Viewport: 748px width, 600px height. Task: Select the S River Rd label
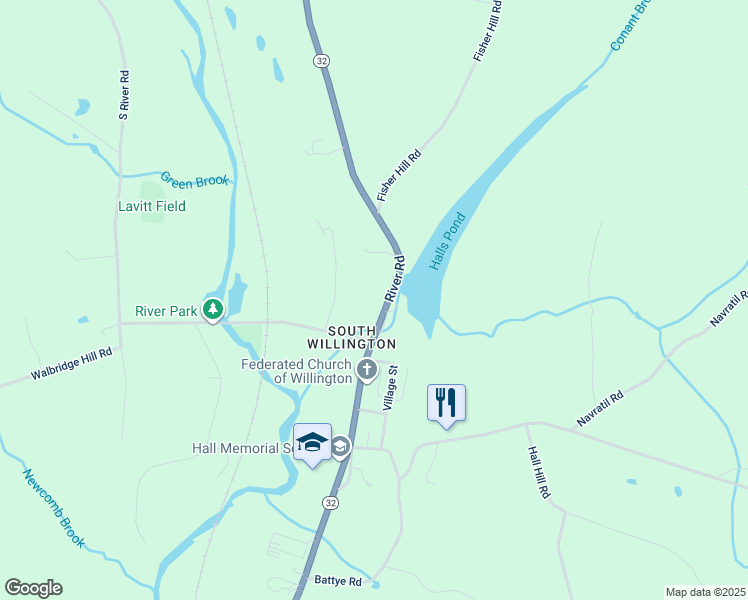(124, 95)
